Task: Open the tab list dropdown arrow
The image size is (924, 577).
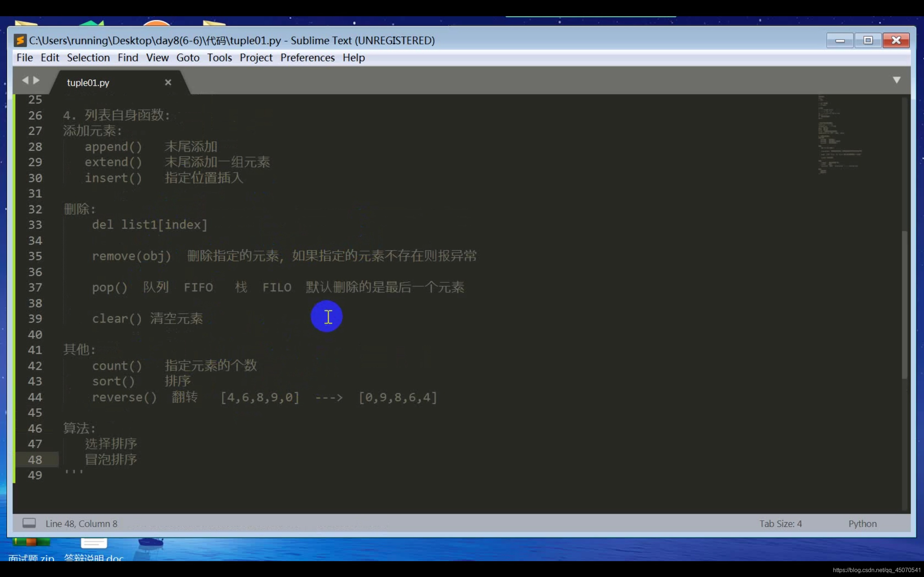Action: click(897, 80)
